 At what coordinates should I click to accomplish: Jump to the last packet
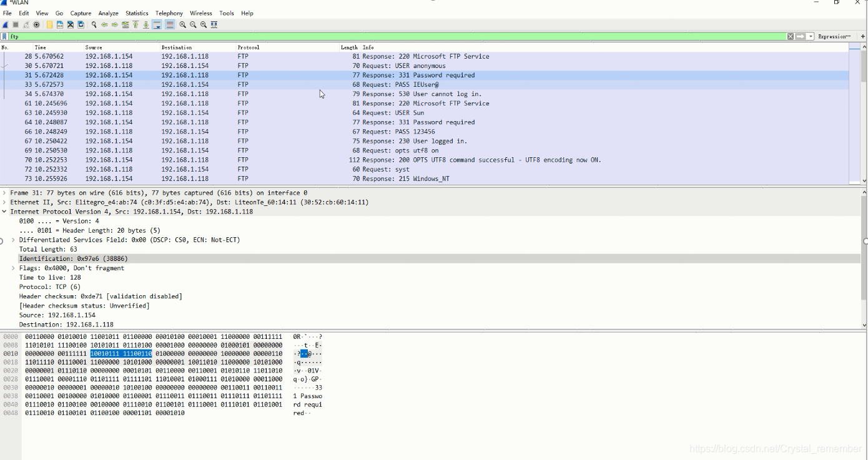tap(146, 25)
